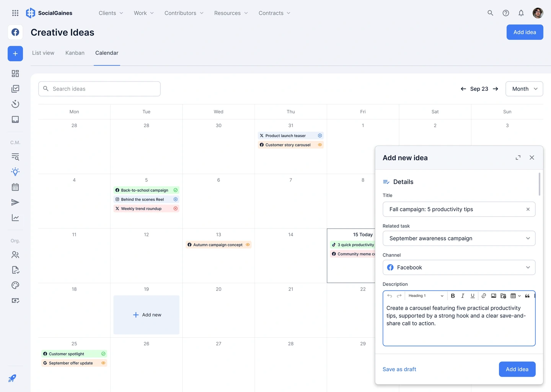Open the Resources menu

point(231,13)
